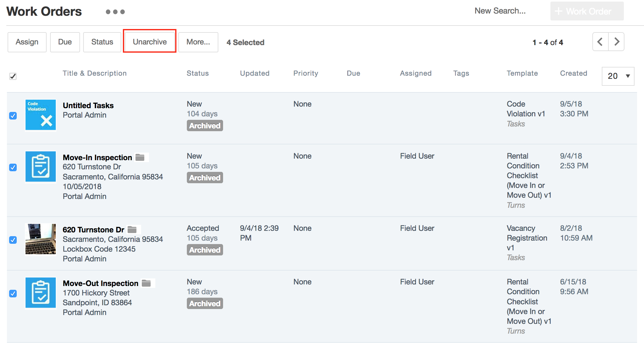This screenshot has height=362, width=644.
Task: Uncheck the Move-Out Inspection row checkbox
Action: (13, 294)
